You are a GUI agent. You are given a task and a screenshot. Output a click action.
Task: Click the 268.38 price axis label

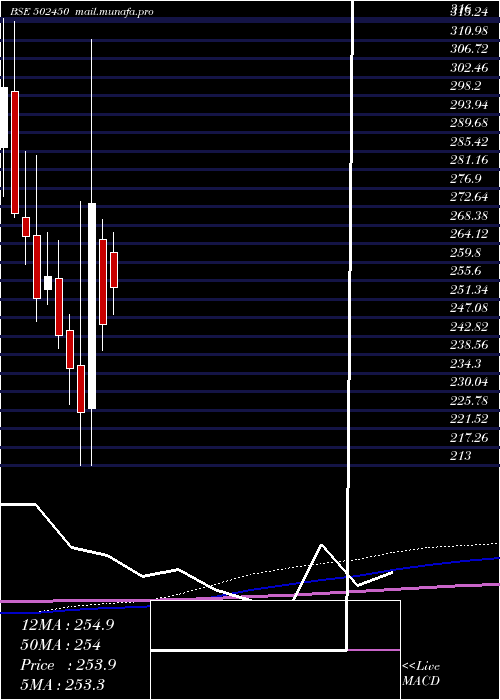point(469,216)
